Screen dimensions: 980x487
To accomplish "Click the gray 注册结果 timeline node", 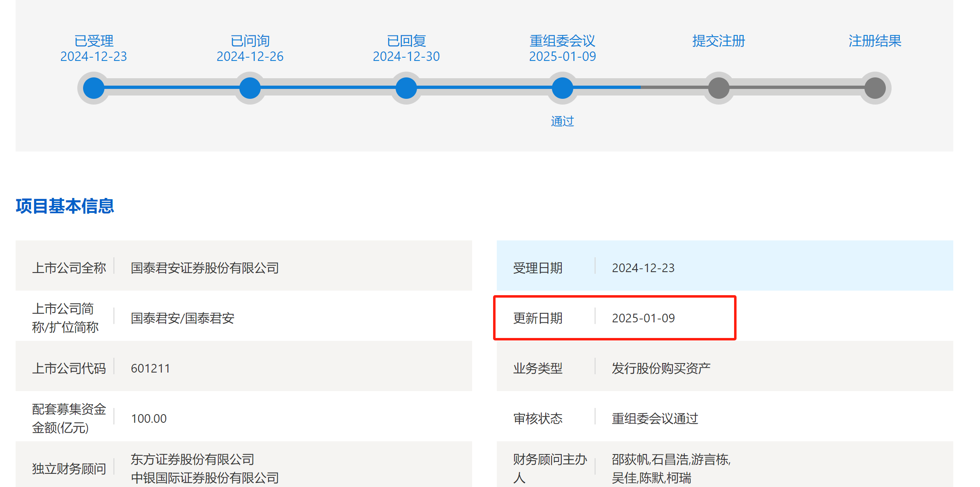I will pos(875,88).
